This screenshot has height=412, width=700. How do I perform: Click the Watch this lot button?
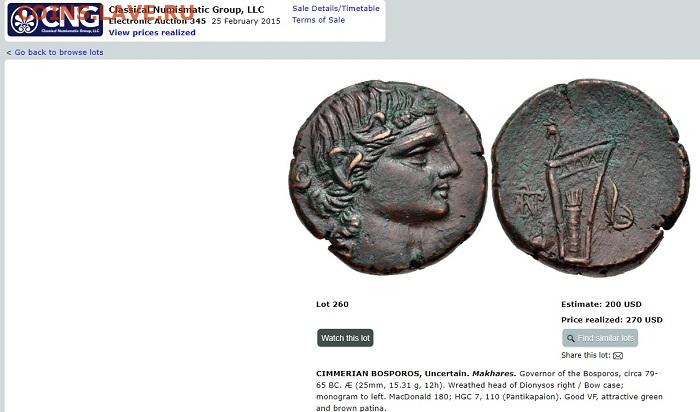pyautogui.click(x=346, y=338)
